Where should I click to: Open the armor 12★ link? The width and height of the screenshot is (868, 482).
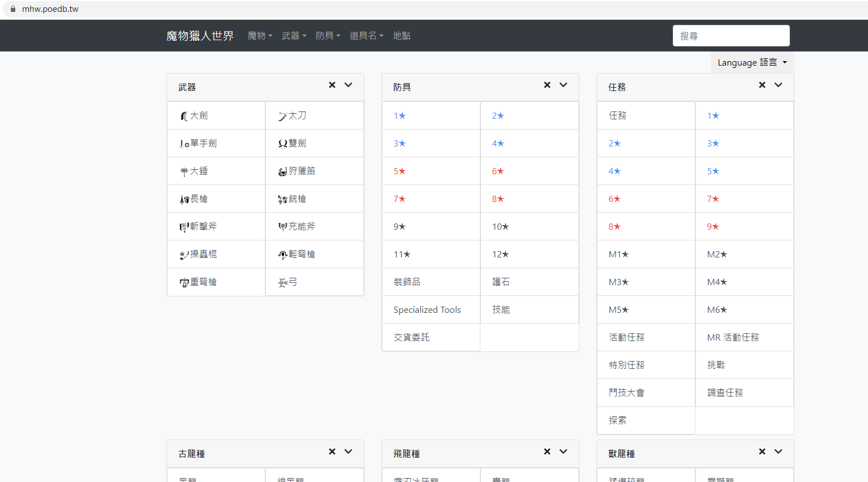[500, 255]
